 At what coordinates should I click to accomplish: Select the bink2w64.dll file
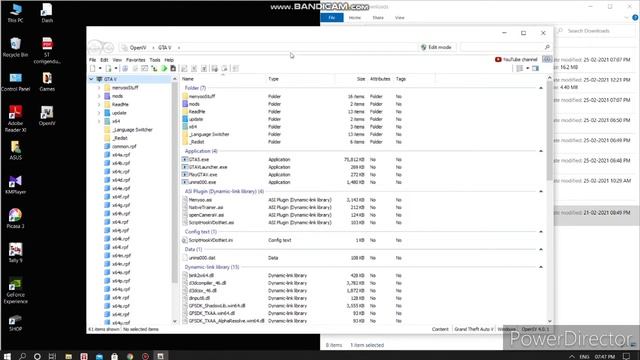point(201,276)
